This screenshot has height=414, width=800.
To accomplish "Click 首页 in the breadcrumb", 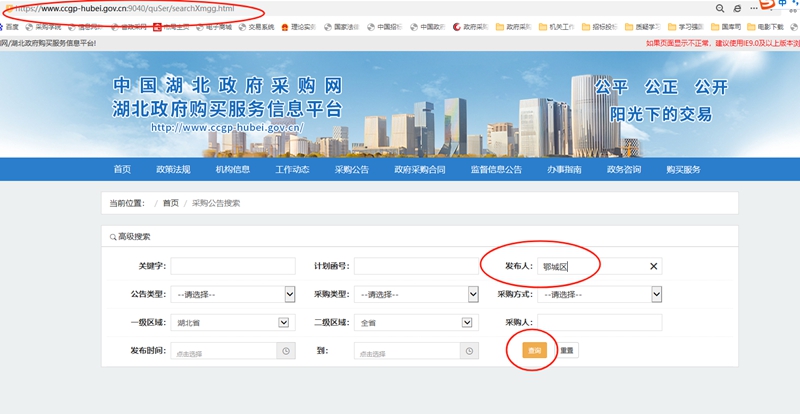I will click(171, 203).
